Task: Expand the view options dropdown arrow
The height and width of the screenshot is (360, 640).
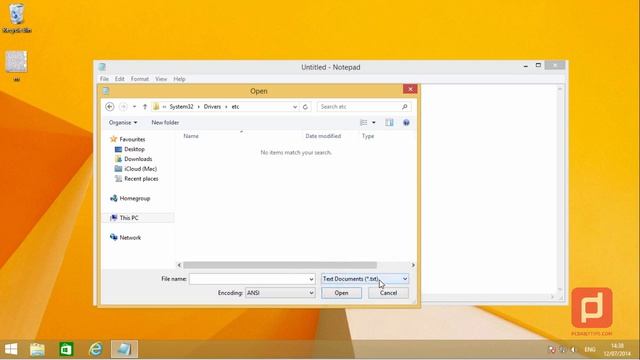Action: [x=373, y=122]
